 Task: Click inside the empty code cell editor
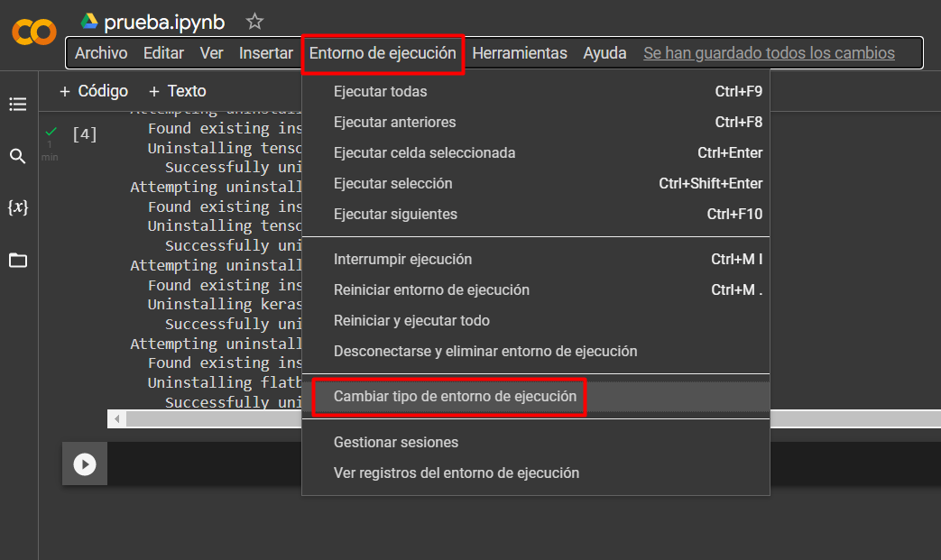198,464
